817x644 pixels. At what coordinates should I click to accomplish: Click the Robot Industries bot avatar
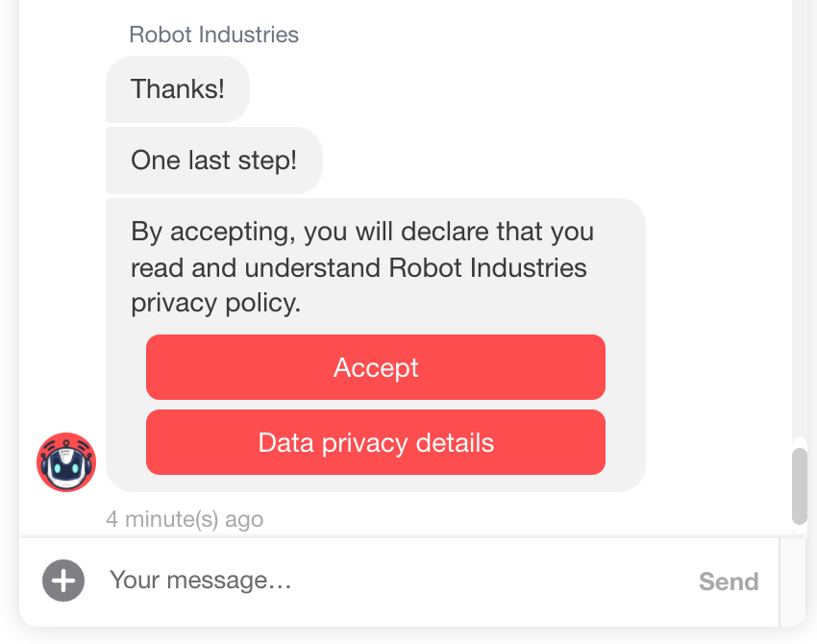point(66,462)
